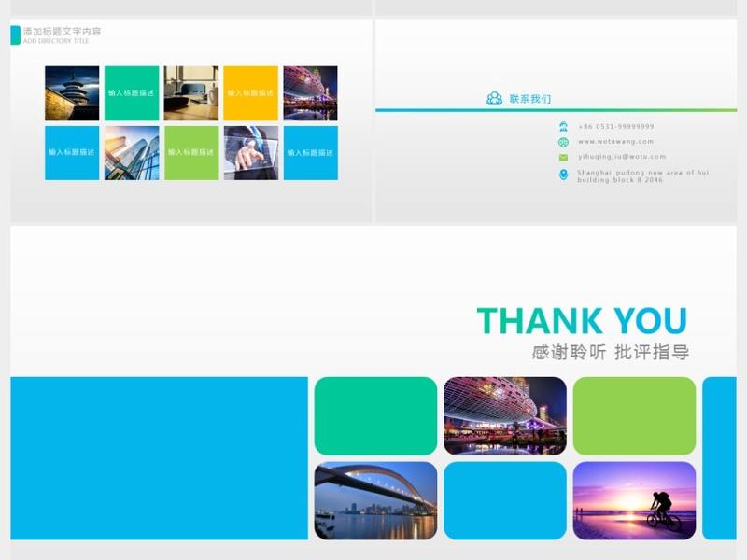Select the Shanghai Pudong address text

tap(642, 175)
